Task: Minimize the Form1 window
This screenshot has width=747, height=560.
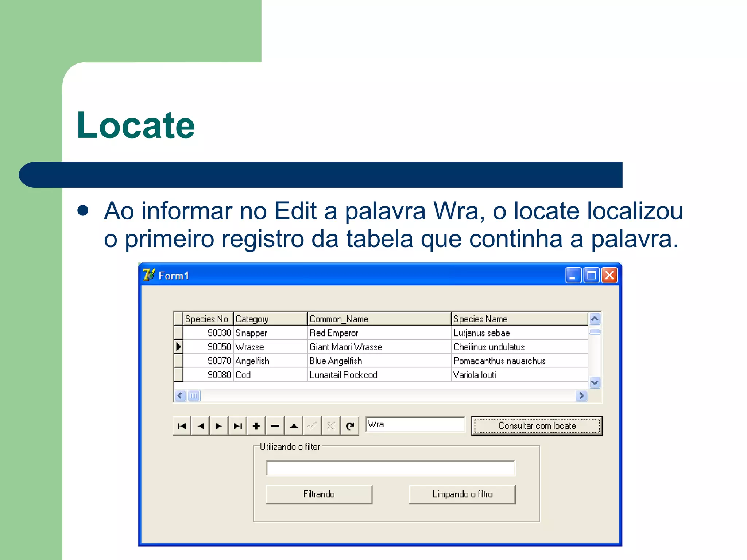Action: 573,275
